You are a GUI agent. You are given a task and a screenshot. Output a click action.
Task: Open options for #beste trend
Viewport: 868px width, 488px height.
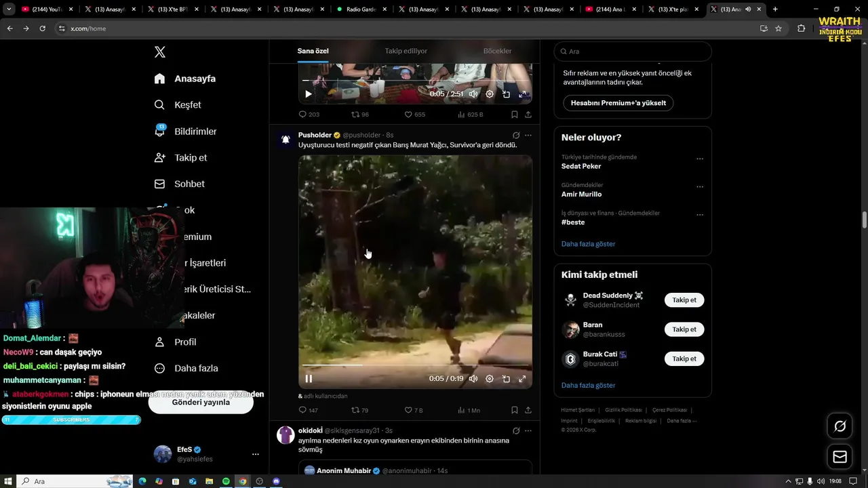point(700,215)
